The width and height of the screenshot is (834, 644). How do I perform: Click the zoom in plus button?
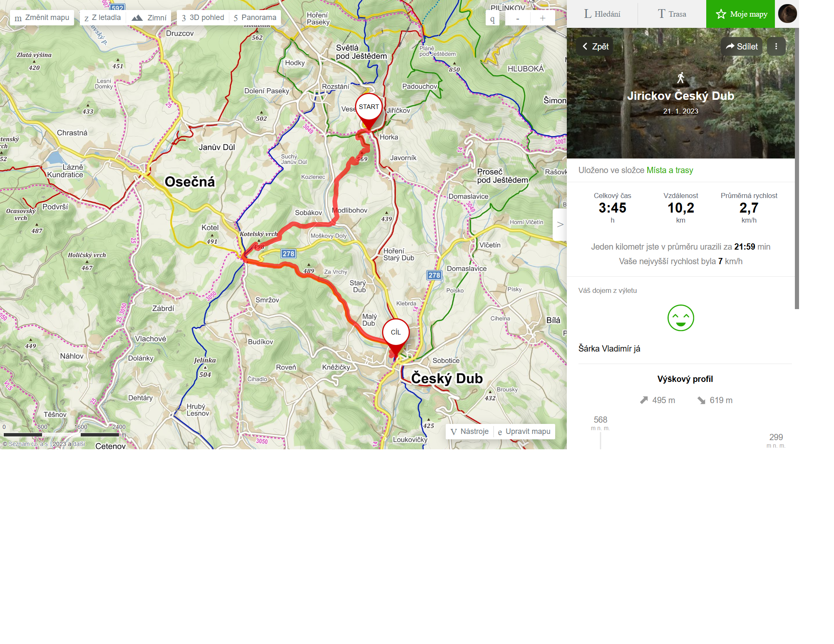click(x=543, y=18)
